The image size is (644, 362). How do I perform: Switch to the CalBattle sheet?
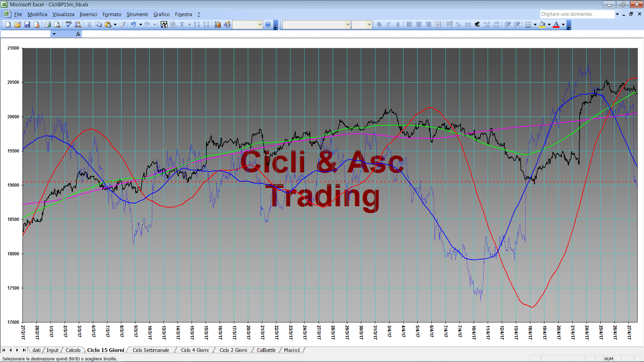tap(266, 350)
